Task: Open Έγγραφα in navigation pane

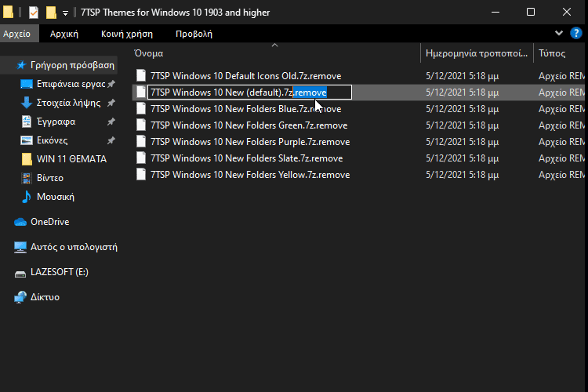Action: point(56,122)
